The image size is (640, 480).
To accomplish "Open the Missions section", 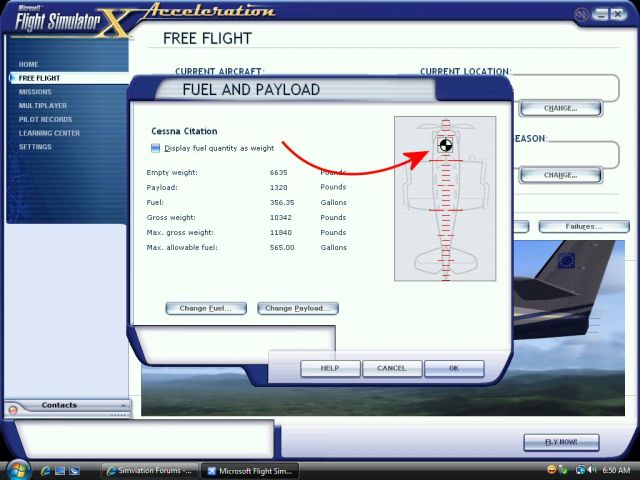I will pyautogui.click(x=35, y=91).
